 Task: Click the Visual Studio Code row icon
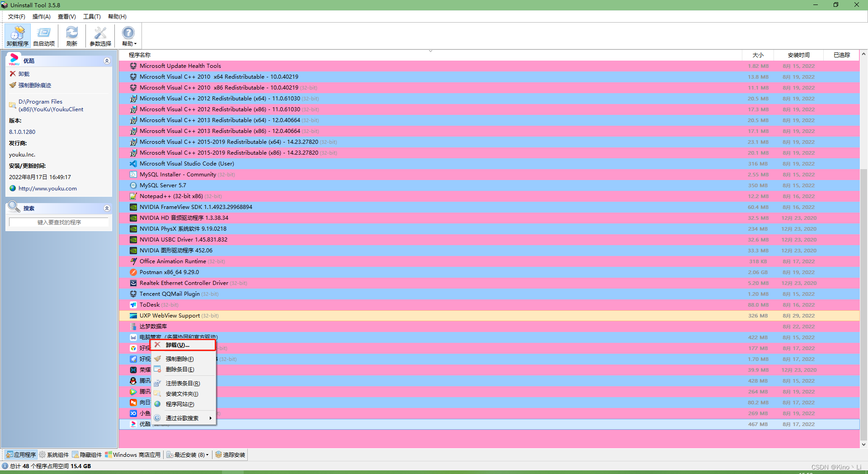[133, 164]
